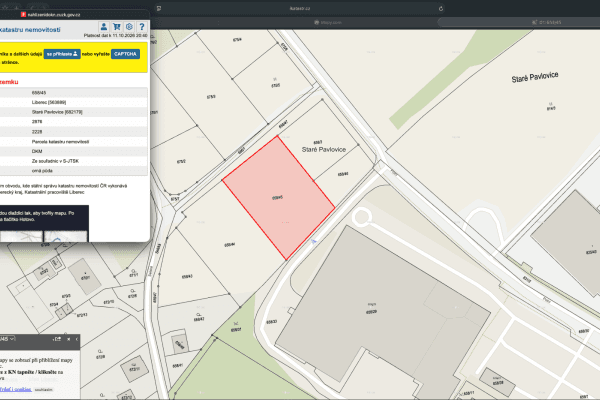Close the bottom-left info panel with X icon
Viewport: 600px width, 400px height.
click(x=68, y=339)
